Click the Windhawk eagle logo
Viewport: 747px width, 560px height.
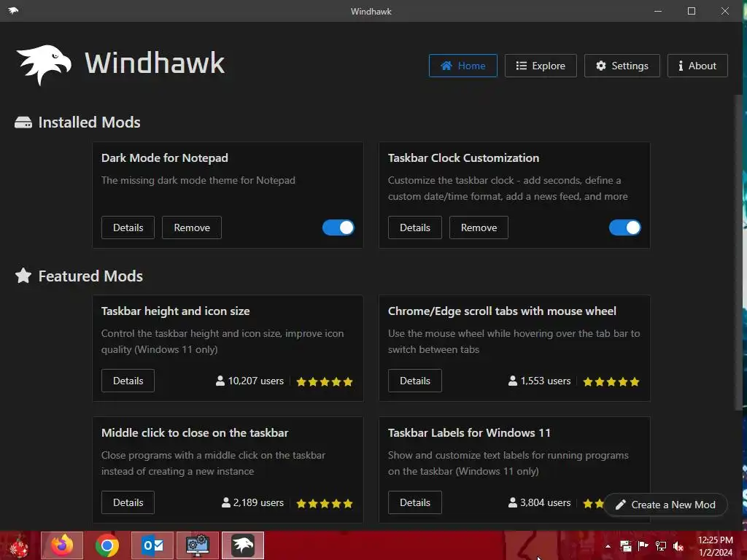pos(44,64)
